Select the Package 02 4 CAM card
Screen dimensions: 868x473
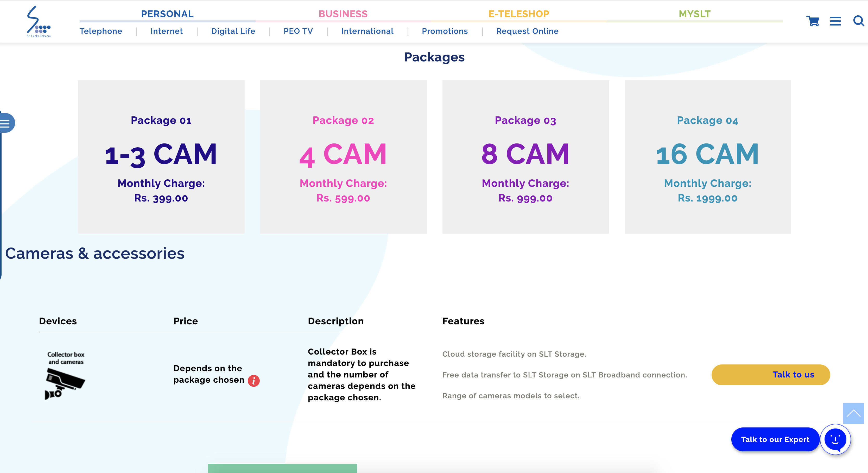pos(343,157)
